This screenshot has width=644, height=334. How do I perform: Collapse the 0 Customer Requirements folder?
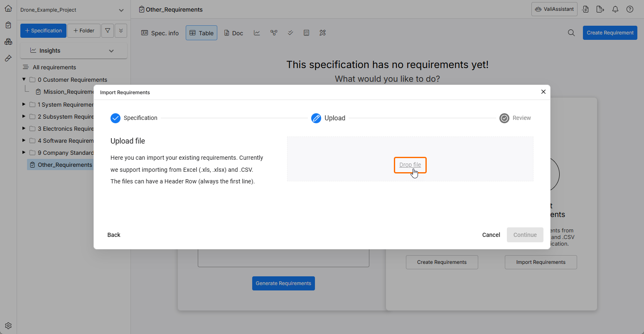24,79
